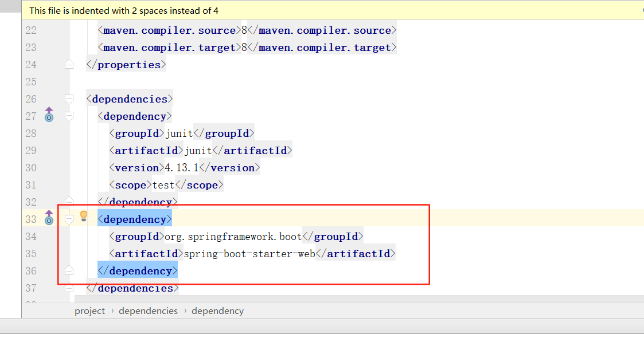Select 'project' in the breadcrumb bar
Viewport: 644px width, 338px height.
point(89,311)
